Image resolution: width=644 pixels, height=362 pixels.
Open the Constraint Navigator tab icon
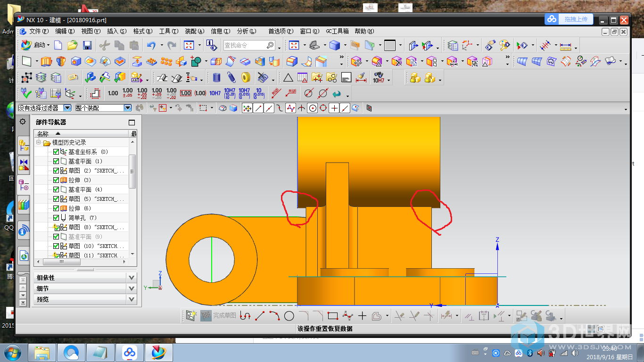pos(24,165)
